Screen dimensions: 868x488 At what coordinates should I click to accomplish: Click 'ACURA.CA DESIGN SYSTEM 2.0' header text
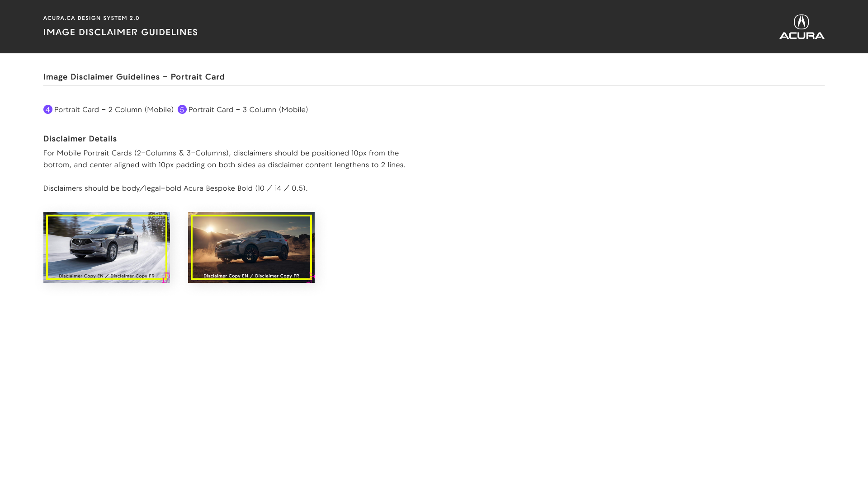pyautogui.click(x=91, y=18)
